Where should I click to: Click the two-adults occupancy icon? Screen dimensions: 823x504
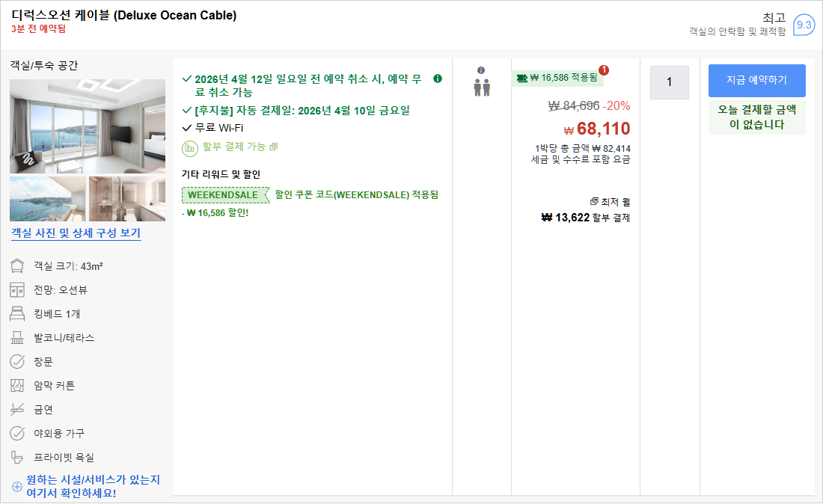coord(482,87)
